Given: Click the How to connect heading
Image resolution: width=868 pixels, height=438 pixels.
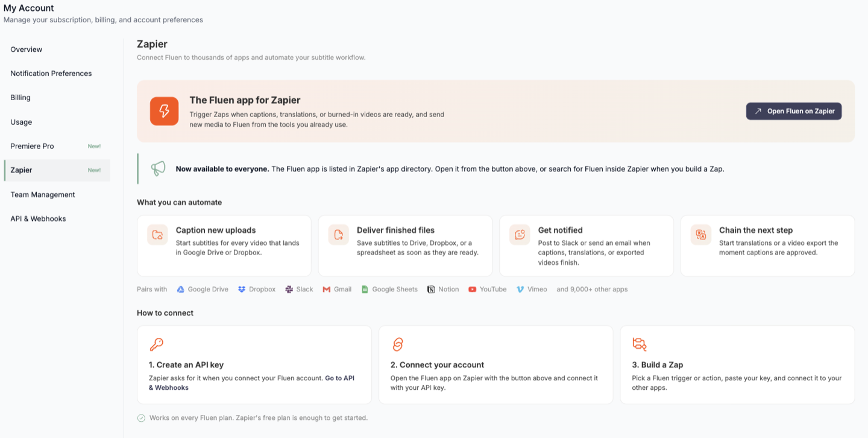Looking at the screenshot, I should point(165,313).
